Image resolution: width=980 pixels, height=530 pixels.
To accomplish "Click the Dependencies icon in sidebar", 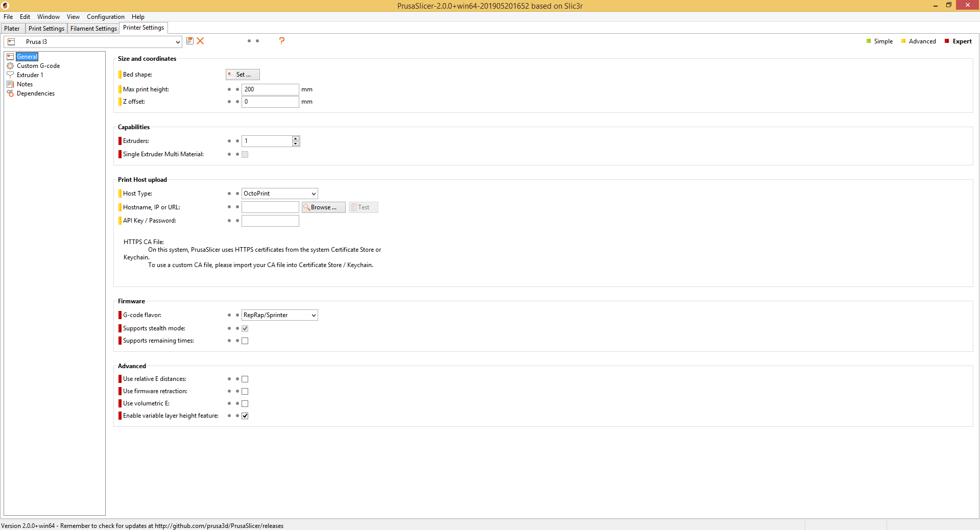I will [10, 93].
